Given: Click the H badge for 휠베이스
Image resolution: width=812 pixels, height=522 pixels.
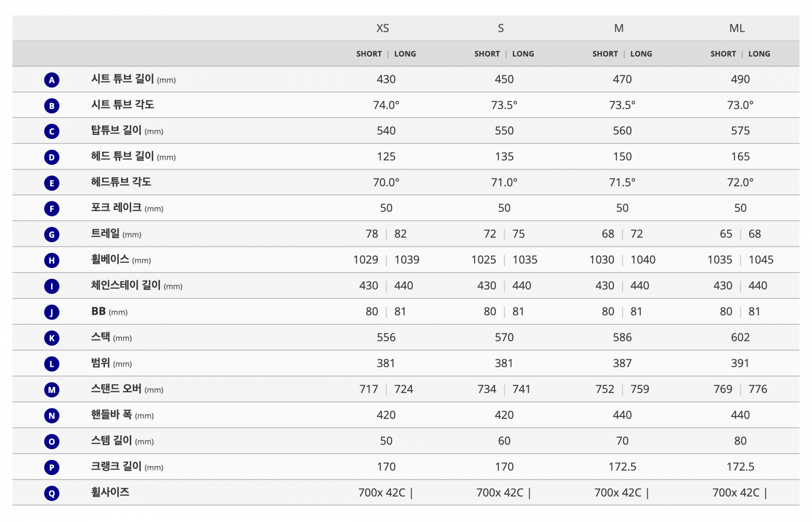Looking at the screenshot, I should [x=52, y=260].
